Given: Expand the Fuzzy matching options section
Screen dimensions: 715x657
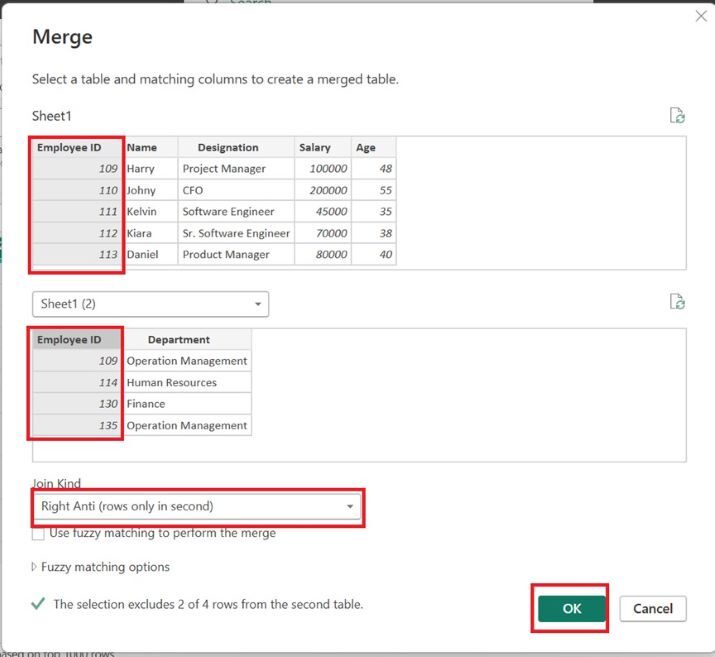Looking at the screenshot, I should (36, 567).
